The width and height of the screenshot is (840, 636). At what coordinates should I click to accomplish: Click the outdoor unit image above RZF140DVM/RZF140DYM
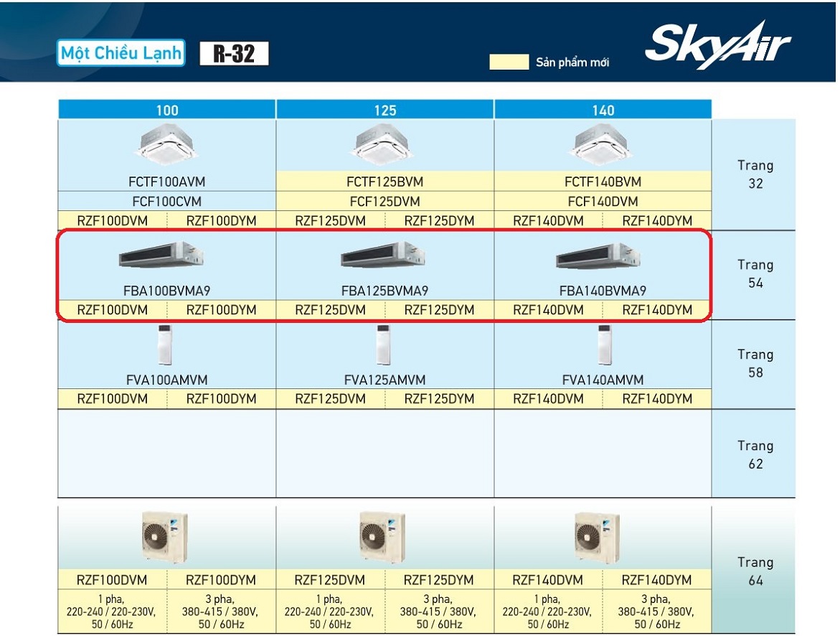coord(598,538)
